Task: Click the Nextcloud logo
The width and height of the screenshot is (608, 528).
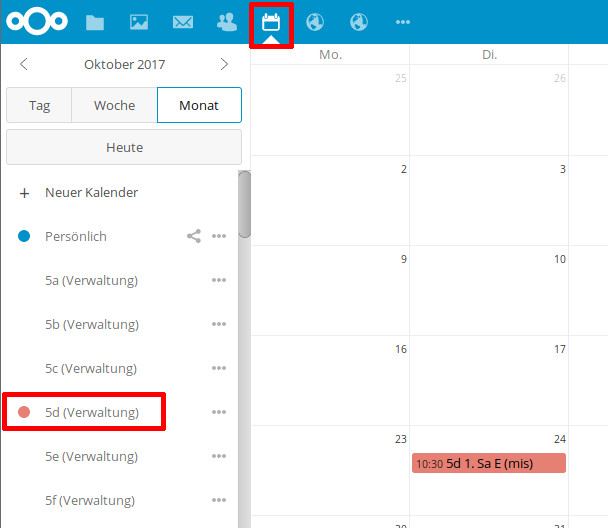Action: pyautogui.click(x=37, y=21)
